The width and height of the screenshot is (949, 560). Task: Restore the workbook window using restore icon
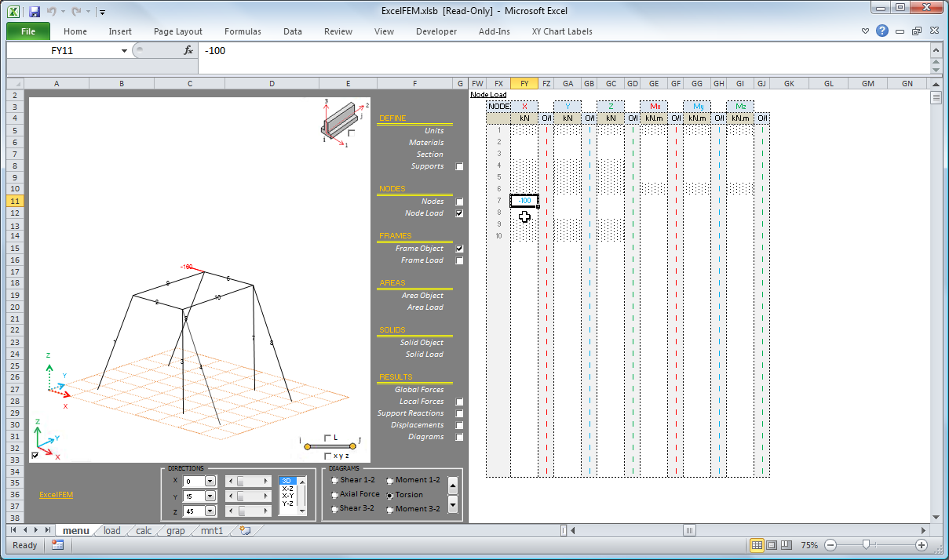pos(916,31)
